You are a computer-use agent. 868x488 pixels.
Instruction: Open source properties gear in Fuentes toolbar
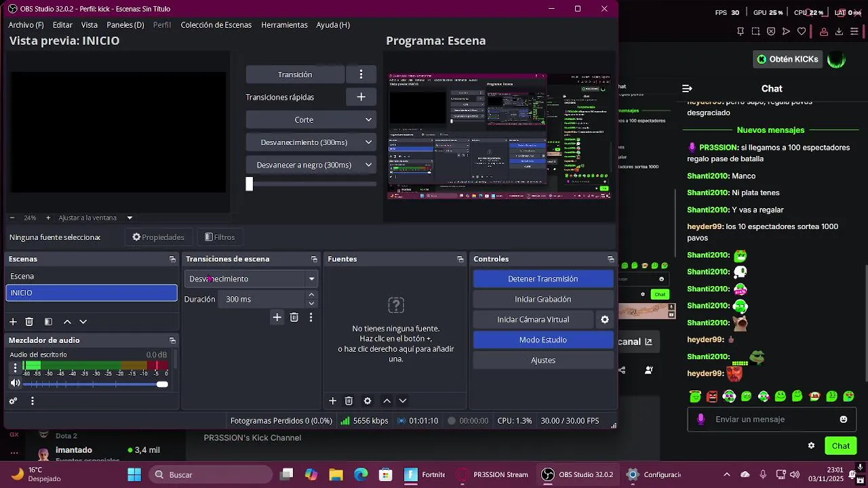tap(368, 401)
